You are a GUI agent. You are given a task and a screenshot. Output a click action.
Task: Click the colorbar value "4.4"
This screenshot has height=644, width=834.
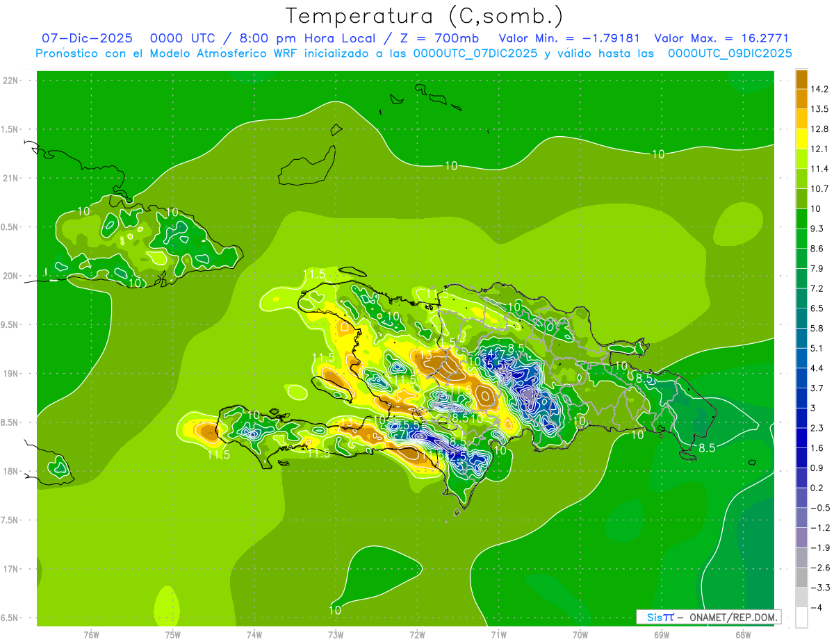[817, 368]
